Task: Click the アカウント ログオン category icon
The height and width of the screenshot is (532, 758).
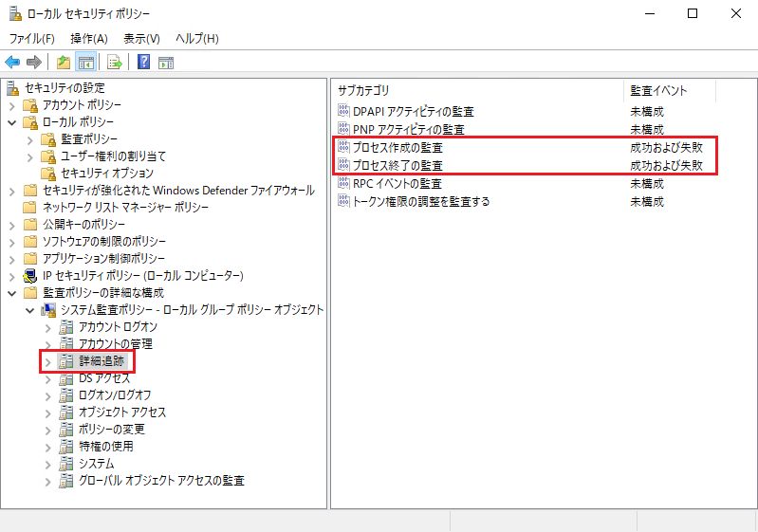Action: [x=66, y=327]
